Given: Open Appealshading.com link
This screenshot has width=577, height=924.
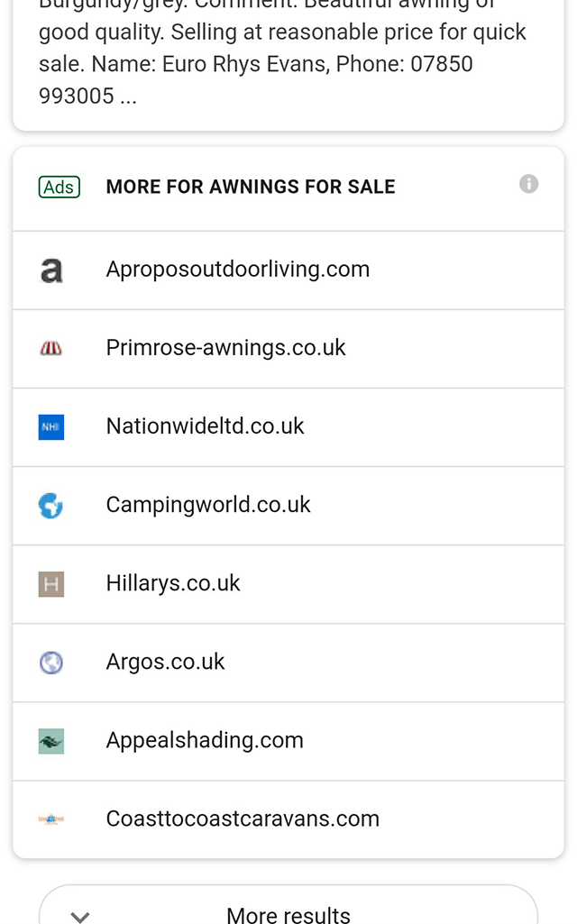Looking at the screenshot, I should (x=205, y=740).
